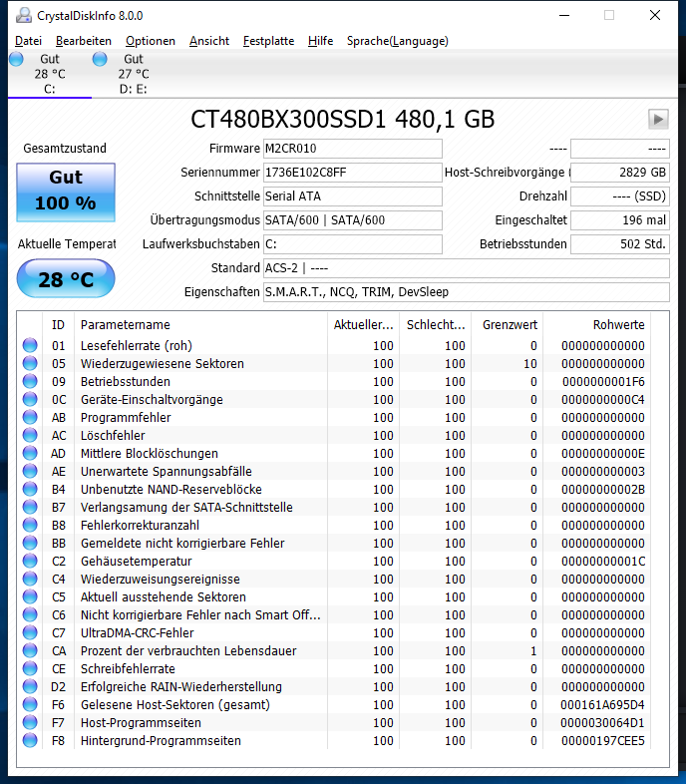Screen dimensions: 686x784
Task: Click the CrystalDiskInfo app icon in title bar
Action: [x=24, y=16]
